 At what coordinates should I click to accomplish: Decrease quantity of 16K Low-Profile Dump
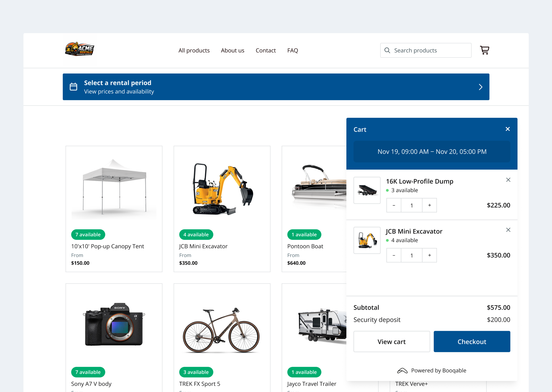pos(394,205)
